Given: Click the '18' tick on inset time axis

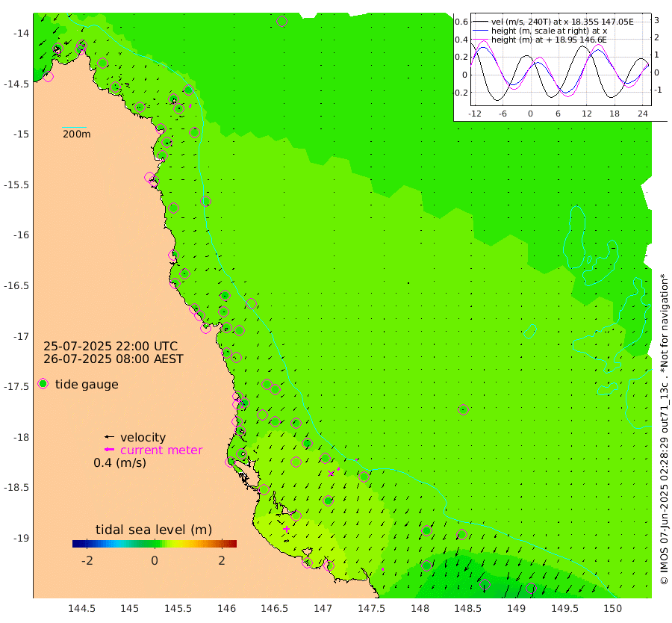Looking at the screenshot, I should [615, 114].
